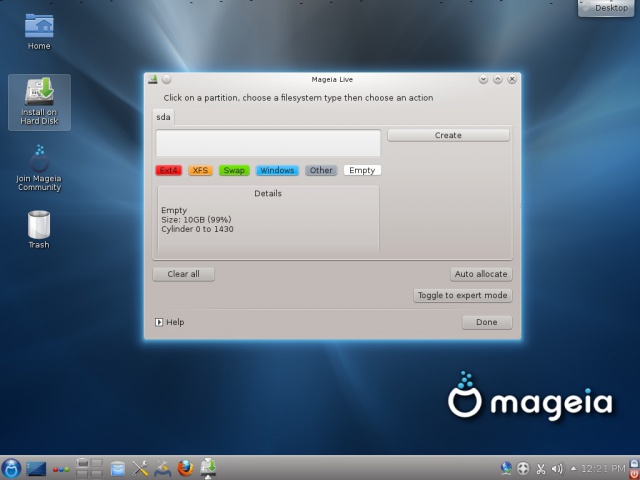Open the Mageia application launcher menu
640x480 pixels.
pos(11,468)
